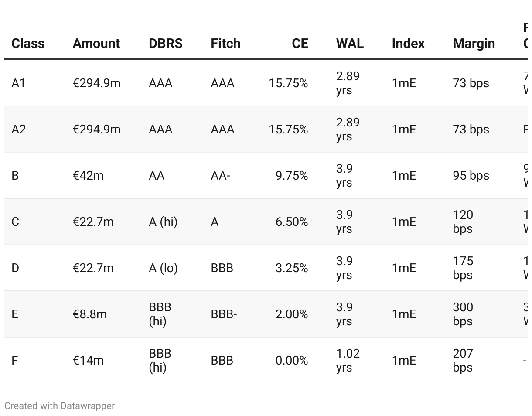Click the BBB- Fitch rating cell
This screenshot has height=416, width=532.
(x=224, y=314)
